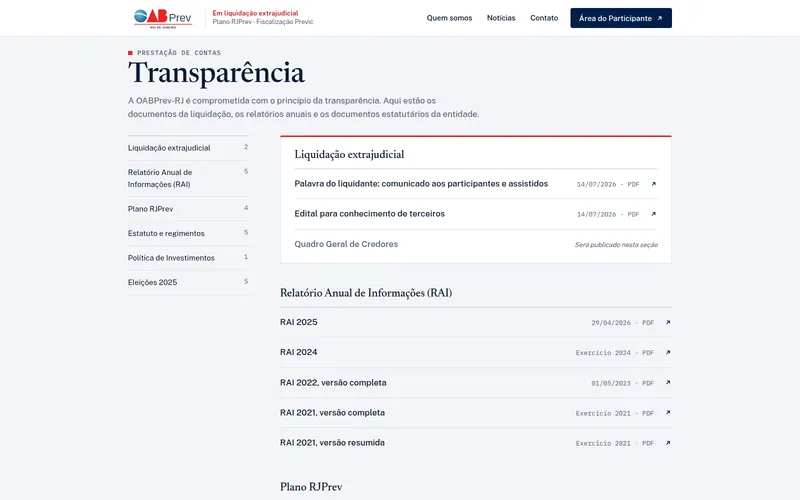Click Relatório Anual de Informações (RAI) section heading
The image size is (800, 500).
coord(366,293)
